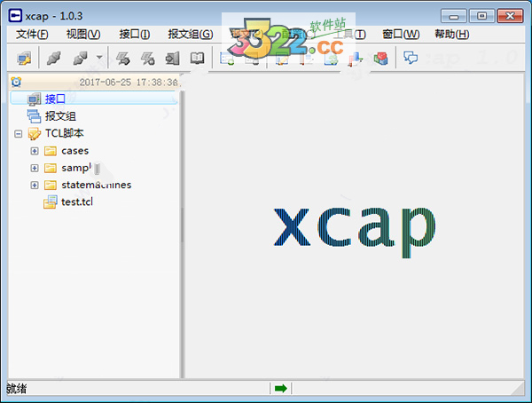Screen dimensions: 532x403
Task: Click the list with green plus icon
Action: pyautogui.click(x=227, y=59)
